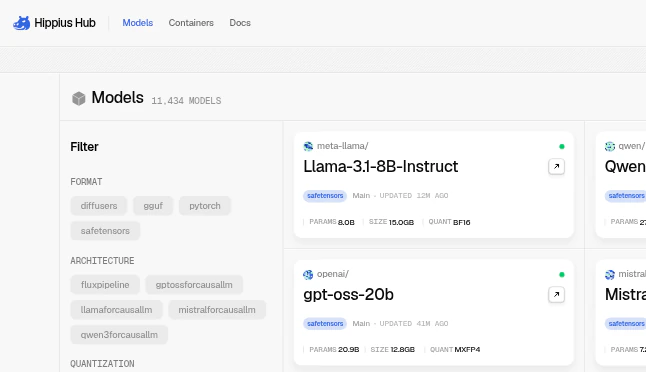Open the Models nav tab
The width and height of the screenshot is (646, 372).
[138, 23]
